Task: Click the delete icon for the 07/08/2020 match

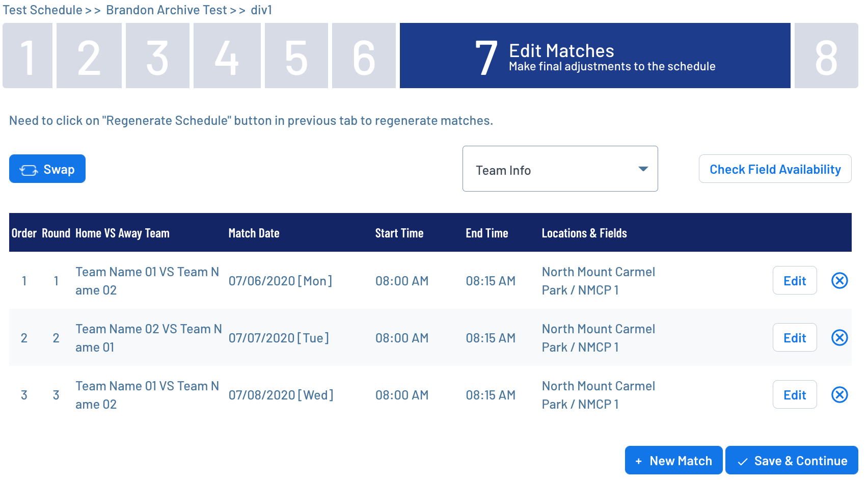Action: pos(839,394)
